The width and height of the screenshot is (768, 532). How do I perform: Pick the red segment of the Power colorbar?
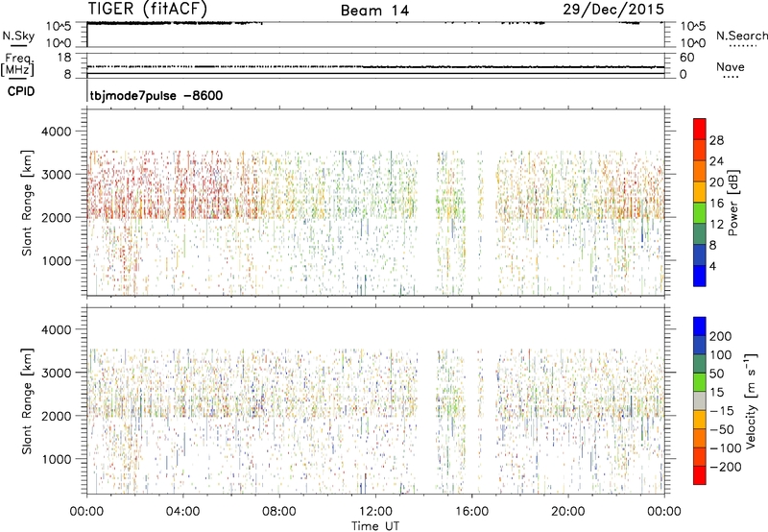[x=700, y=129]
